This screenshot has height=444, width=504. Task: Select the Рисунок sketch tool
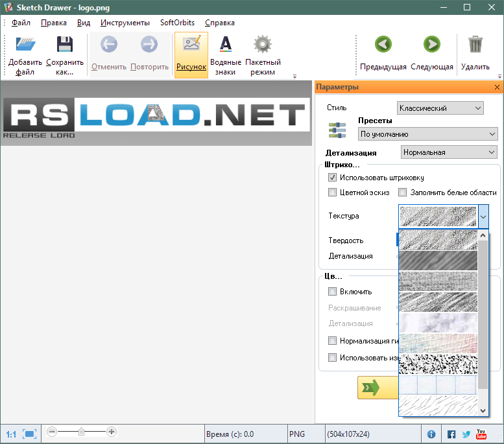191,55
